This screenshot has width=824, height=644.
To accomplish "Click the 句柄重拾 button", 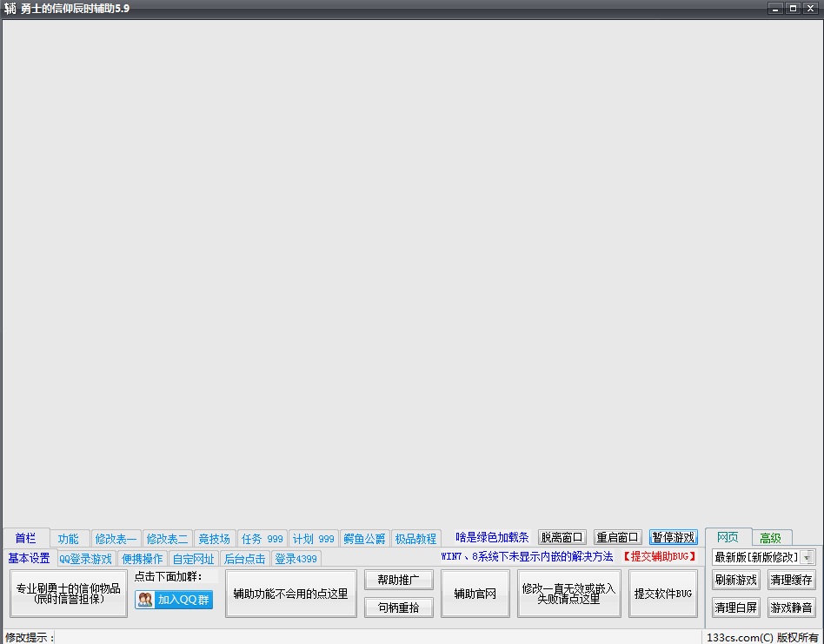I will [x=398, y=607].
